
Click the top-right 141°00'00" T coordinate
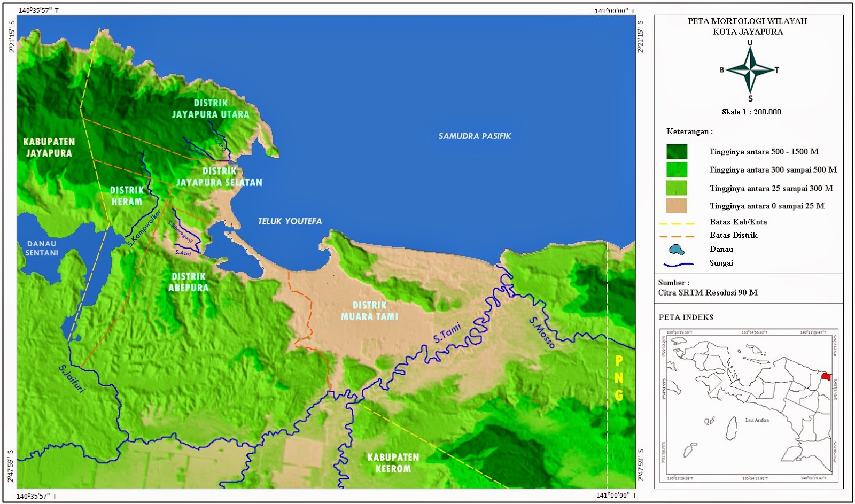[x=615, y=11]
